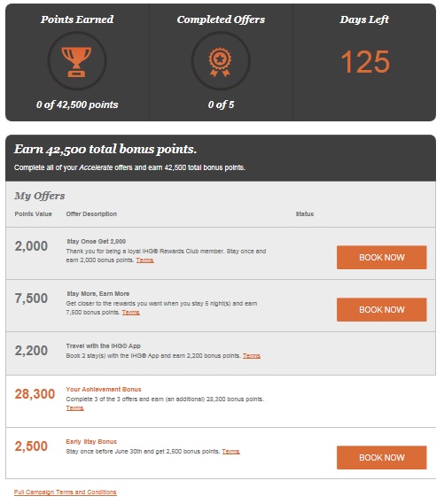
Task: Open Terms link for Stay Once Get 2,000
Action: (144, 260)
